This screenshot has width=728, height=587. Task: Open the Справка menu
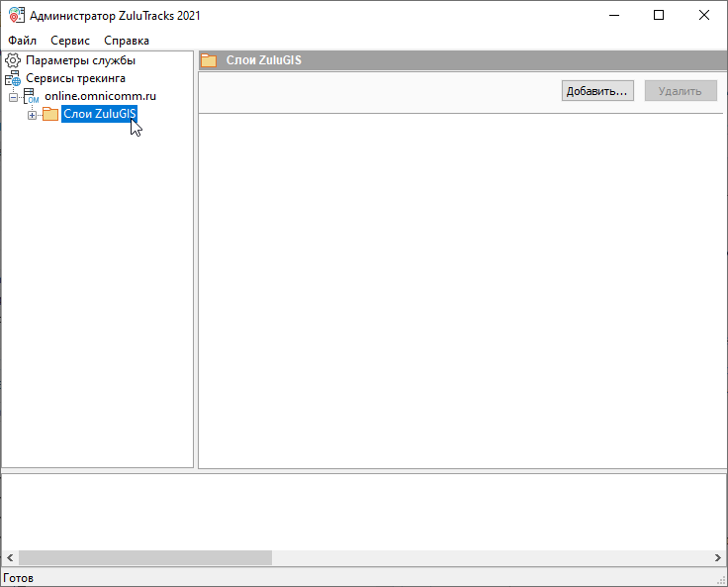(x=127, y=41)
